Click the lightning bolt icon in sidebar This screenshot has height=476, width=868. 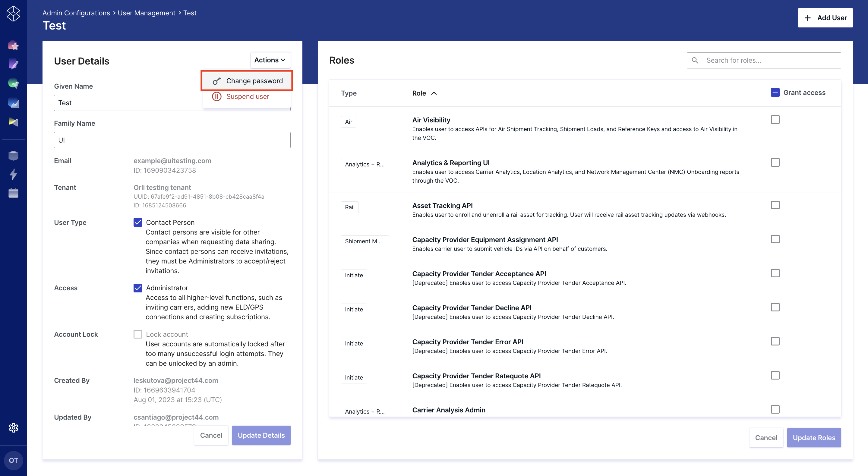14,174
